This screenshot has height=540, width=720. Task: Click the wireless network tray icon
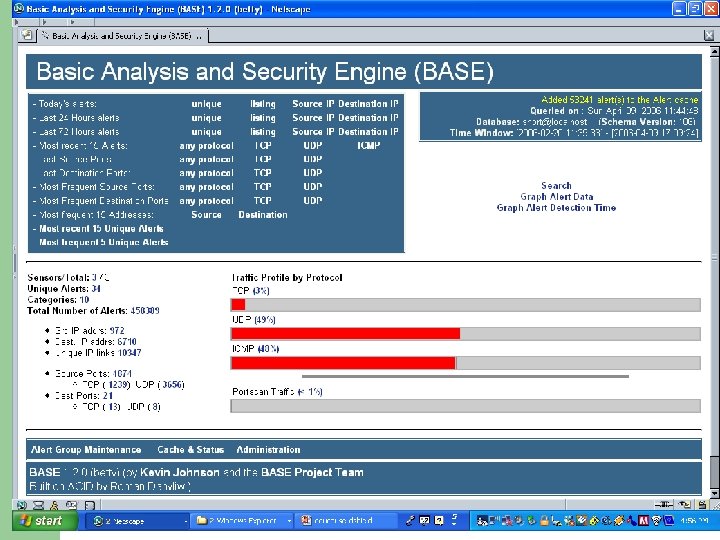click(656, 520)
